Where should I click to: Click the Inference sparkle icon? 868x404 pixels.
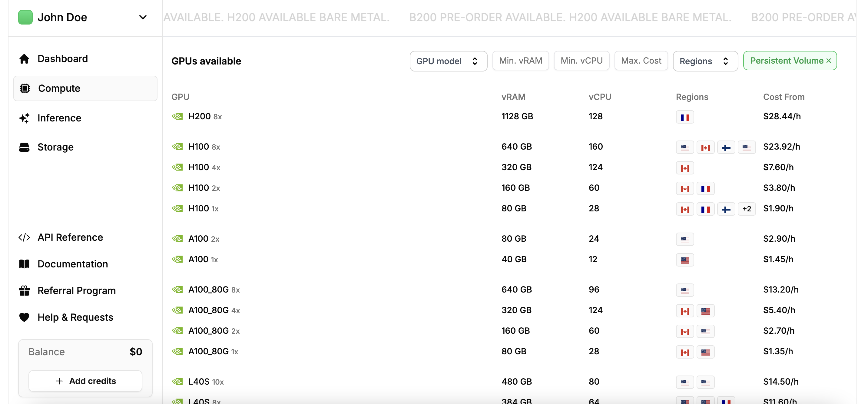coord(24,118)
